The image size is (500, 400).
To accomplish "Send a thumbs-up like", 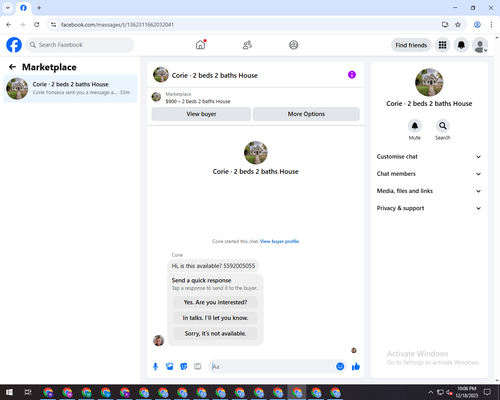I will pos(356,367).
